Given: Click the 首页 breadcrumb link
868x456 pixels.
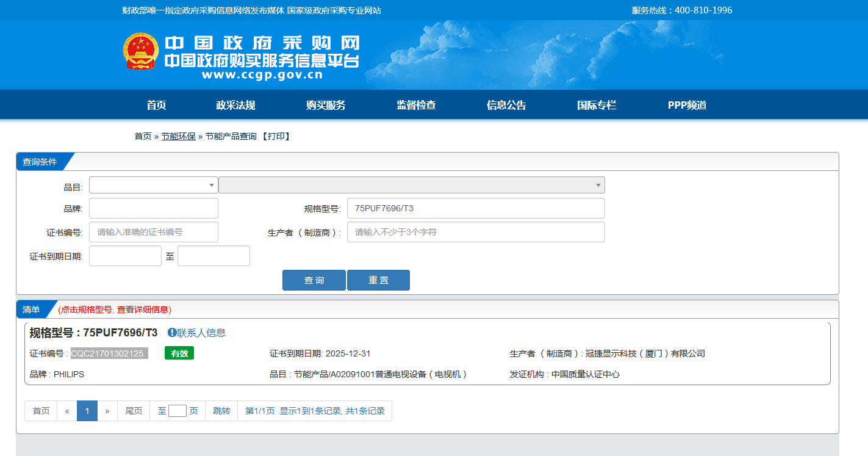Looking at the screenshot, I should point(143,136).
